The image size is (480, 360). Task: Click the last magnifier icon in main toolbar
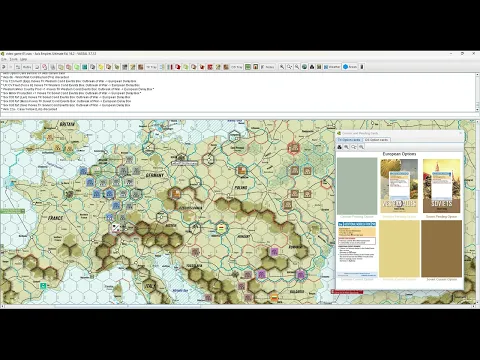click(x=297, y=67)
